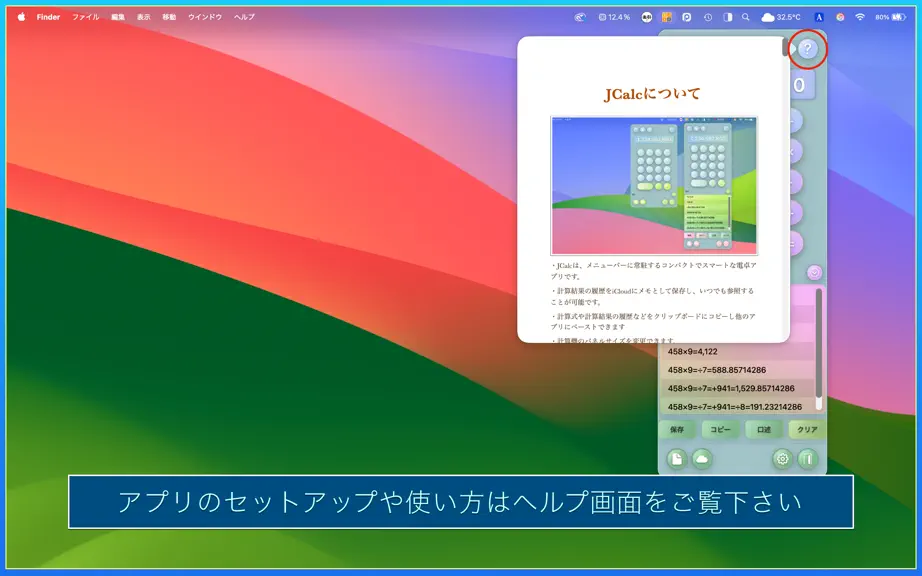Open the ウインドウ menu
Screen dimensions: 922x576
click(x=205, y=17)
